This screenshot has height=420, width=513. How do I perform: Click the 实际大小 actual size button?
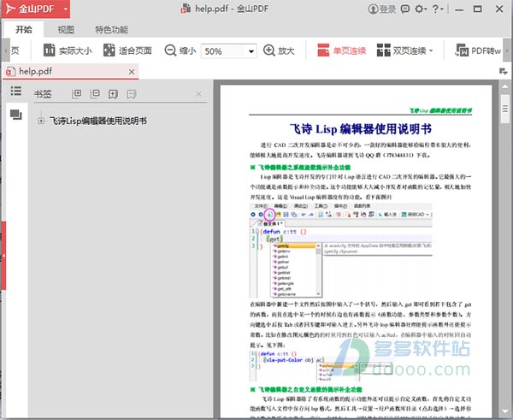pos(68,50)
